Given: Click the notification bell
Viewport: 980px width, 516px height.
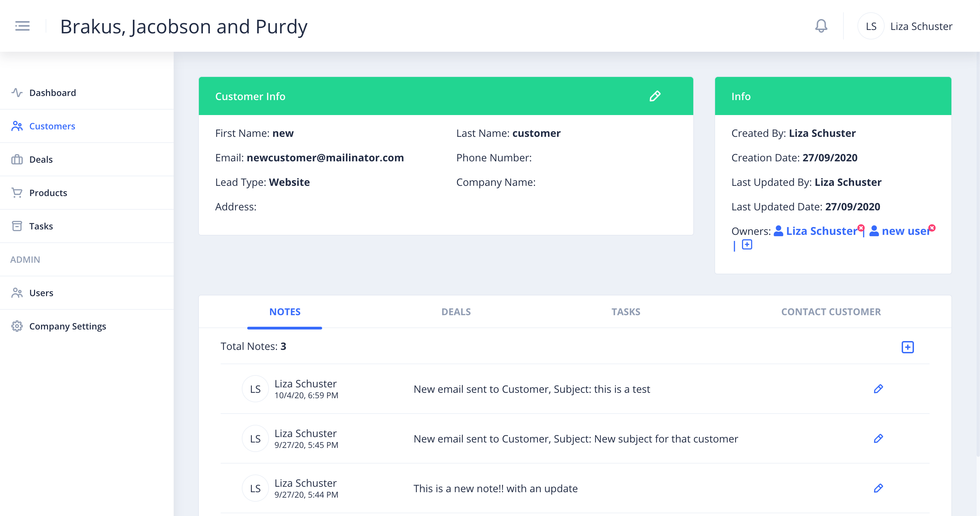Looking at the screenshot, I should tap(821, 26).
